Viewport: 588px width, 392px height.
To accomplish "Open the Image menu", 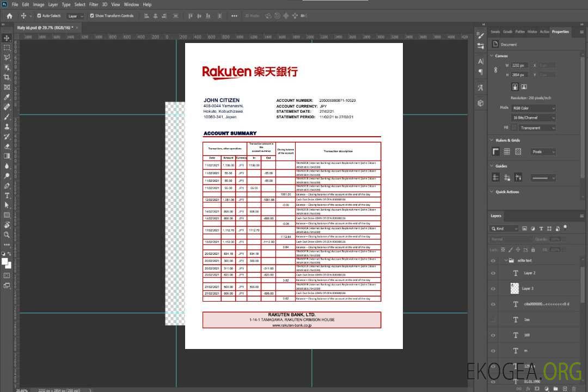I will [38, 4].
